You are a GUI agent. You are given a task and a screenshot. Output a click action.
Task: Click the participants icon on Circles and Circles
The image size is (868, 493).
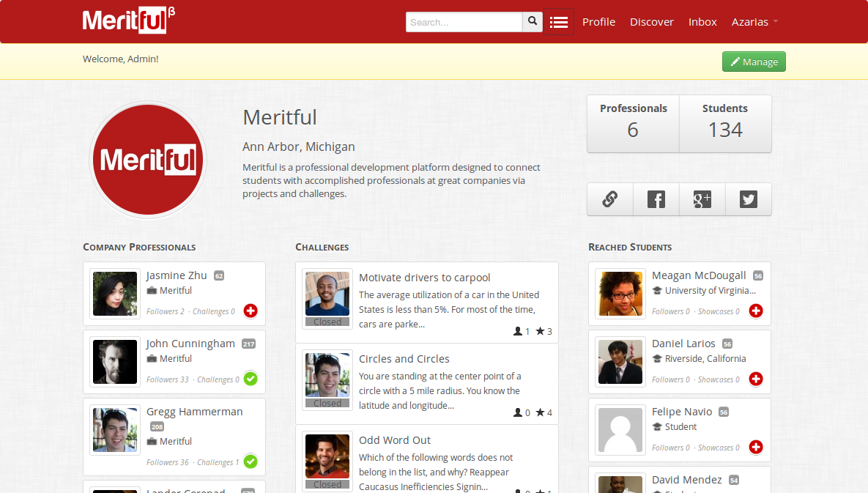(x=518, y=412)
